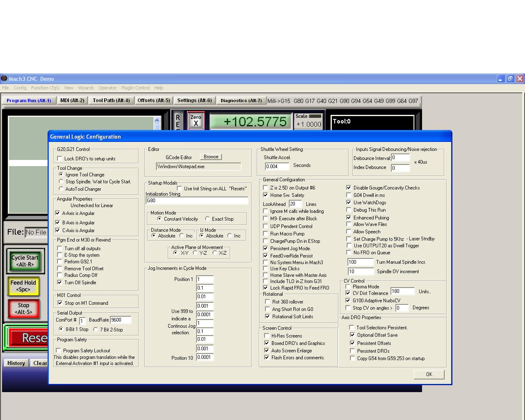Click the red Stop button

tap(23, 308)
